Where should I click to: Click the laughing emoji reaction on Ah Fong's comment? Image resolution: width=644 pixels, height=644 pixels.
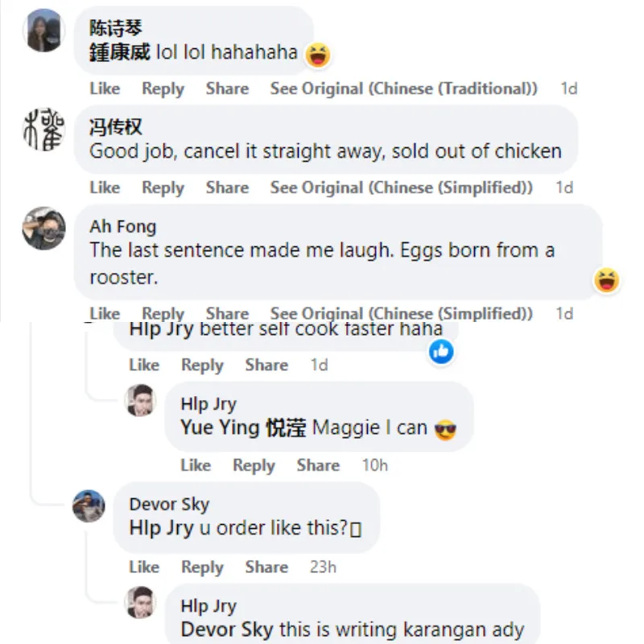pyautogui.click(x=606, y=280)
